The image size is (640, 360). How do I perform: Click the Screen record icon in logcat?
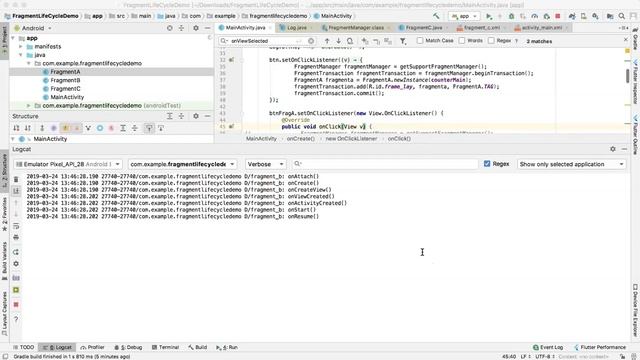point(16,290)
